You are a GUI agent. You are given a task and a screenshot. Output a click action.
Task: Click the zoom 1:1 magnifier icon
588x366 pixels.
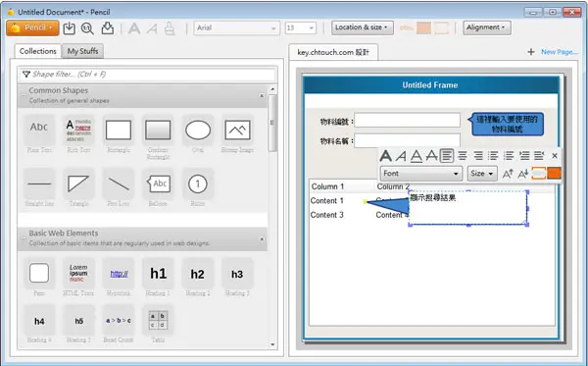pyautogui.click(x=87, y=28)
